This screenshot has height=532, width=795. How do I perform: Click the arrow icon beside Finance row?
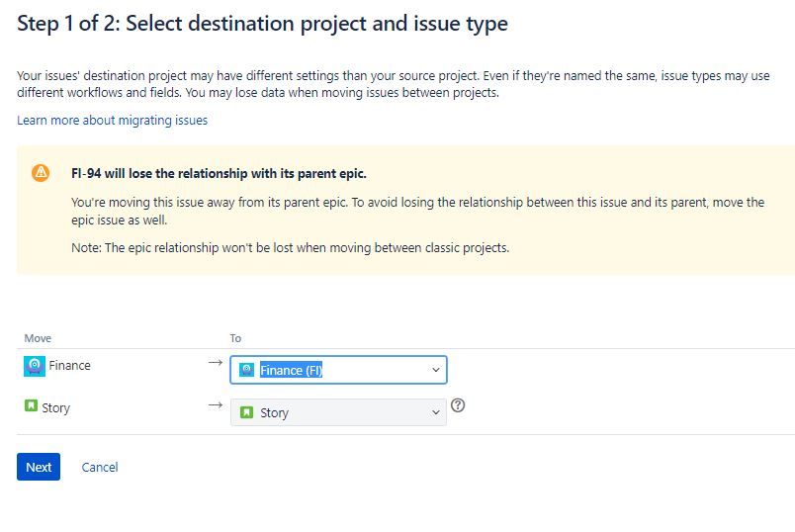tap(216, 363)
